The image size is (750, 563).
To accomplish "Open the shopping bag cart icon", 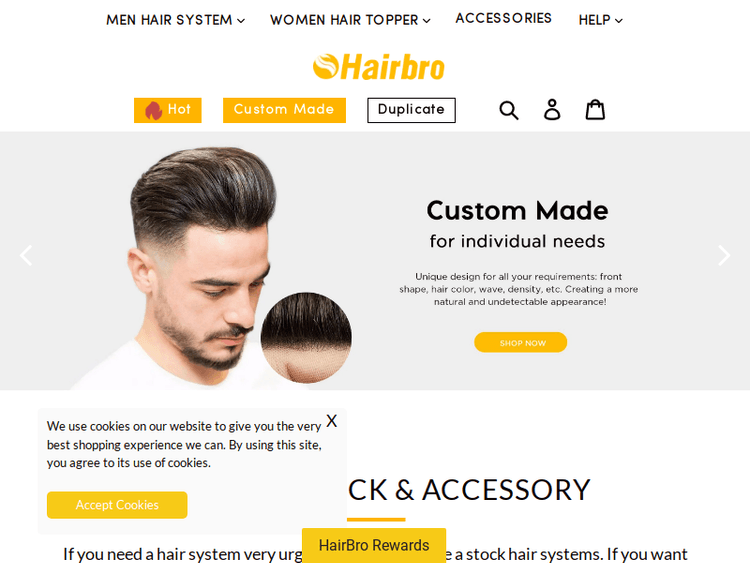I will coord(595,110).
